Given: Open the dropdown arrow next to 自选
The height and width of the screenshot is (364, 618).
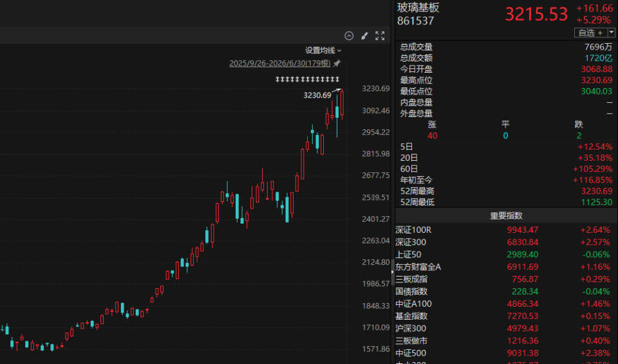Looking at the screenshot, I should pos(612,33).
